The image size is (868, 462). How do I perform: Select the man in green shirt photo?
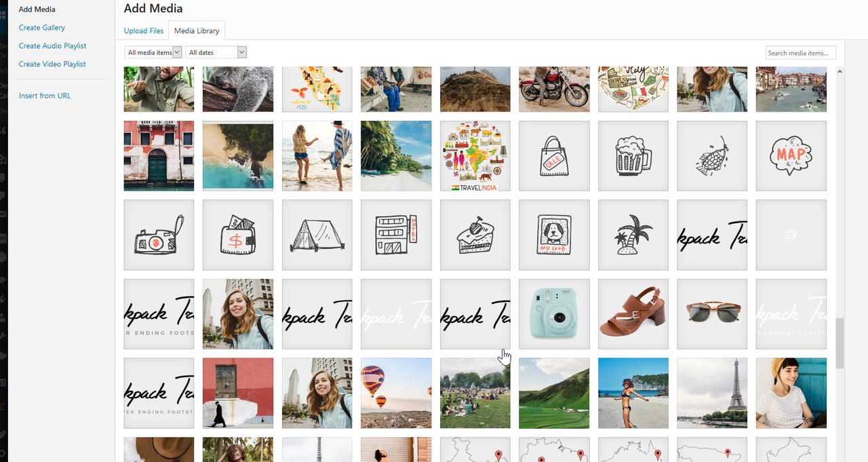(159, 89)
